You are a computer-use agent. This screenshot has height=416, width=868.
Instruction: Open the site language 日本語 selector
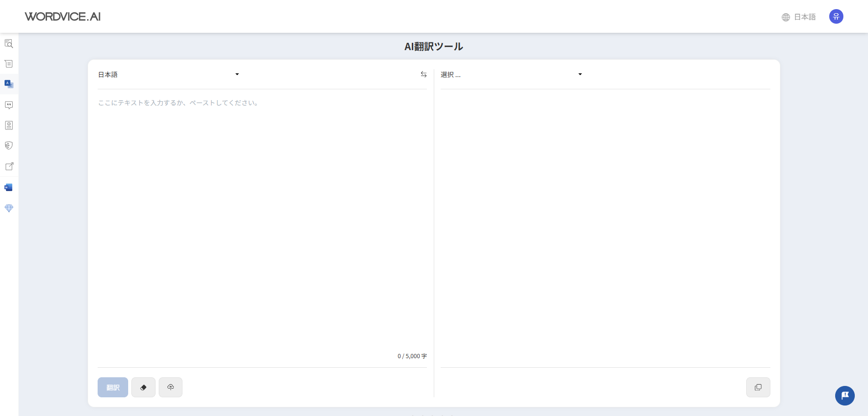(799, 16)
